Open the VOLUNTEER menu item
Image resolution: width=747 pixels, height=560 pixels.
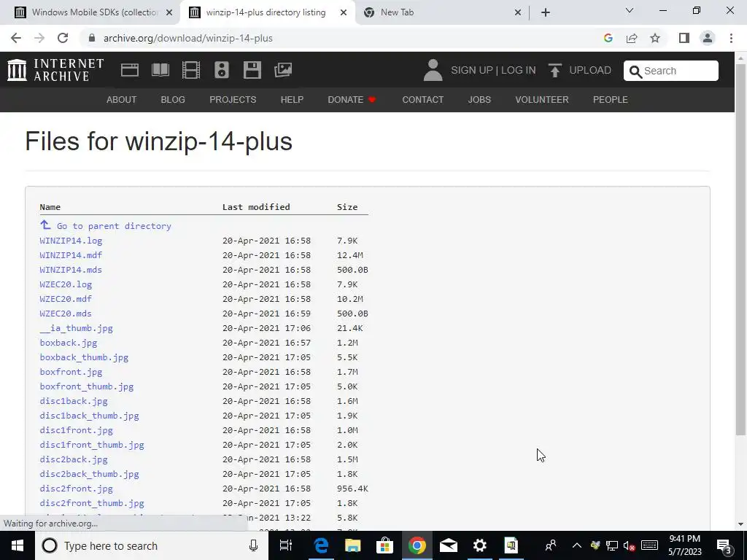click(542, 99)
